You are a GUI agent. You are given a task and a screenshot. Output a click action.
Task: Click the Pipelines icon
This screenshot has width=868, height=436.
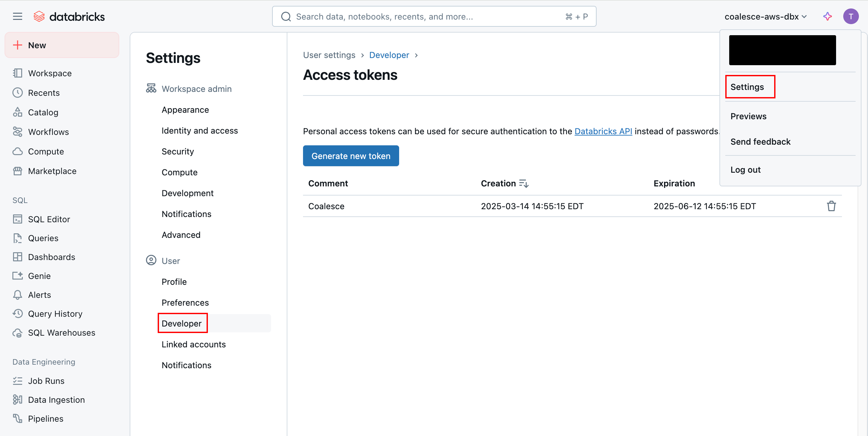[x=18, y=418]
